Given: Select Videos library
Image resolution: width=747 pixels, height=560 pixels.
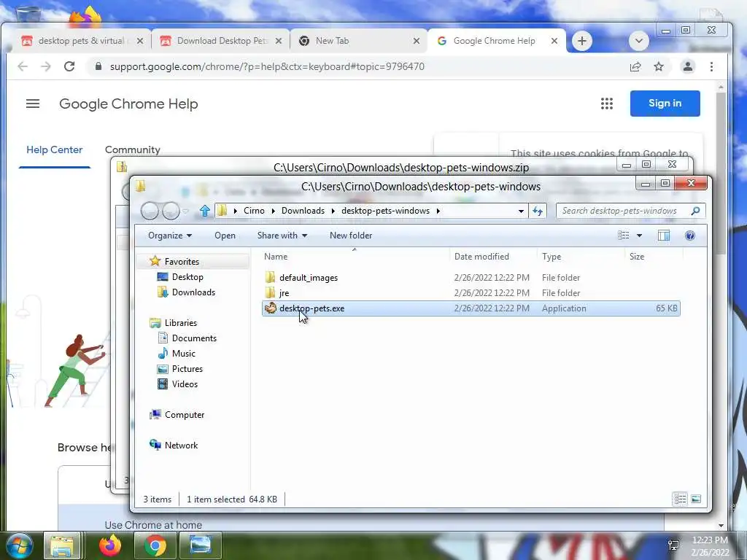Looking at the screenshot, I should (185, 384).
